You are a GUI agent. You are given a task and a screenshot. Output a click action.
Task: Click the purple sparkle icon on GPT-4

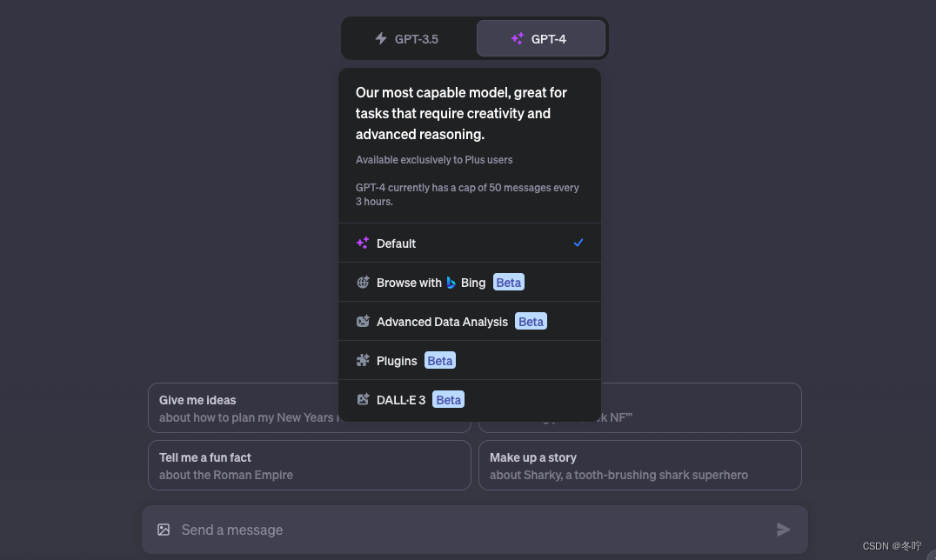tap(518, 39)
